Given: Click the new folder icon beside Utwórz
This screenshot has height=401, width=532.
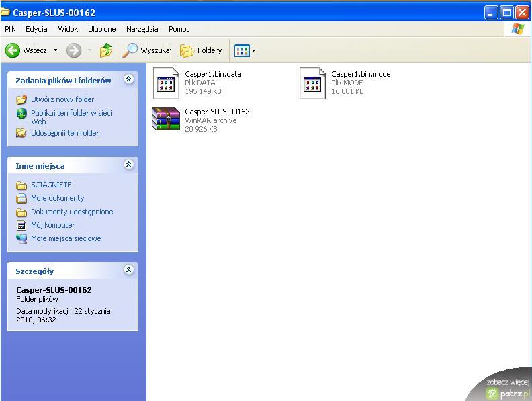Looking at the screenshot, I should coord(21,99).
